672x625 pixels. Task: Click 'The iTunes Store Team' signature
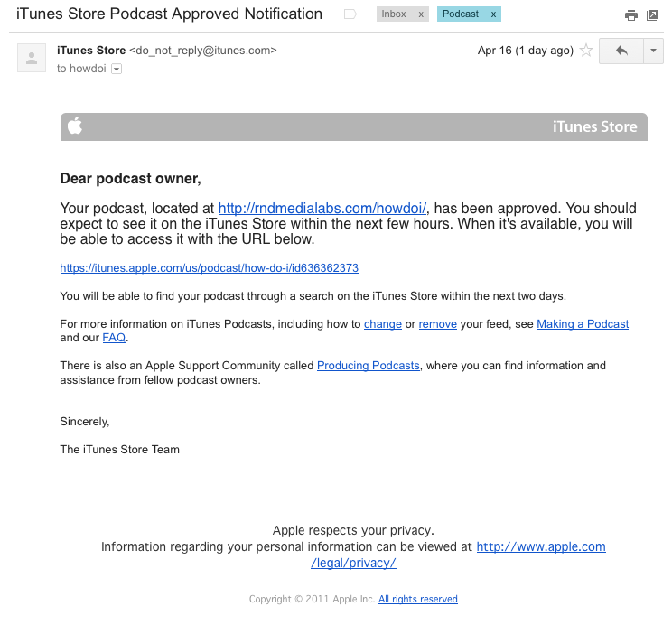[119, 450]
